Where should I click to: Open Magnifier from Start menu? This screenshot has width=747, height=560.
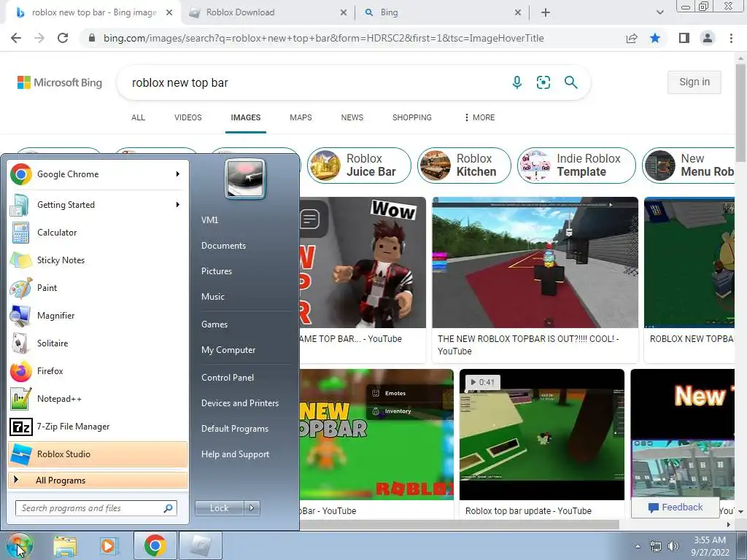point(98,315)
